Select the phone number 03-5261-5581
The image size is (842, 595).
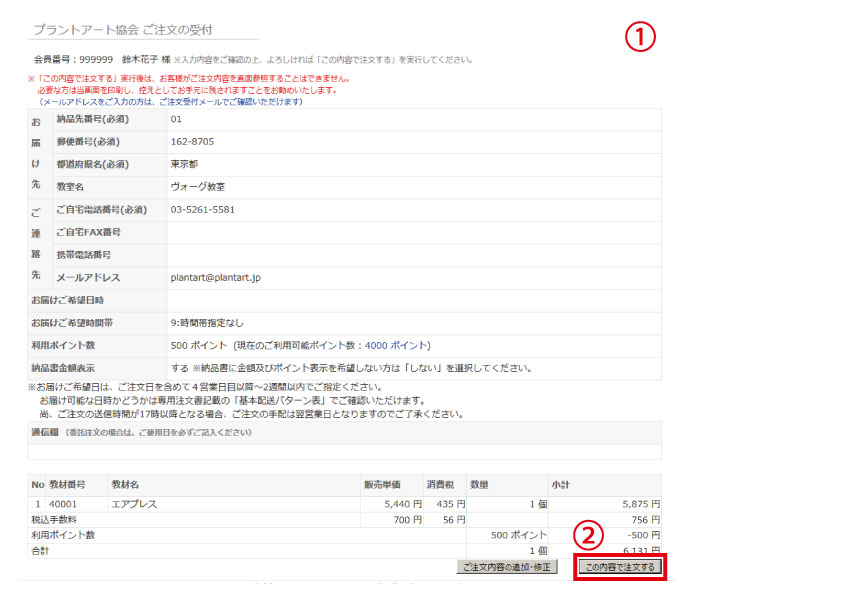point(203,209)
